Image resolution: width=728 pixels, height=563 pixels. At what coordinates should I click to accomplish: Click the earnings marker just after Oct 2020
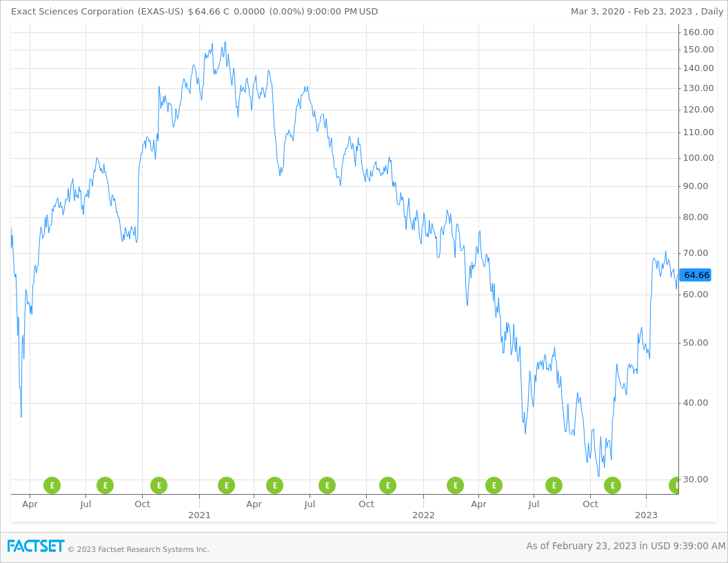coord(159,486)
